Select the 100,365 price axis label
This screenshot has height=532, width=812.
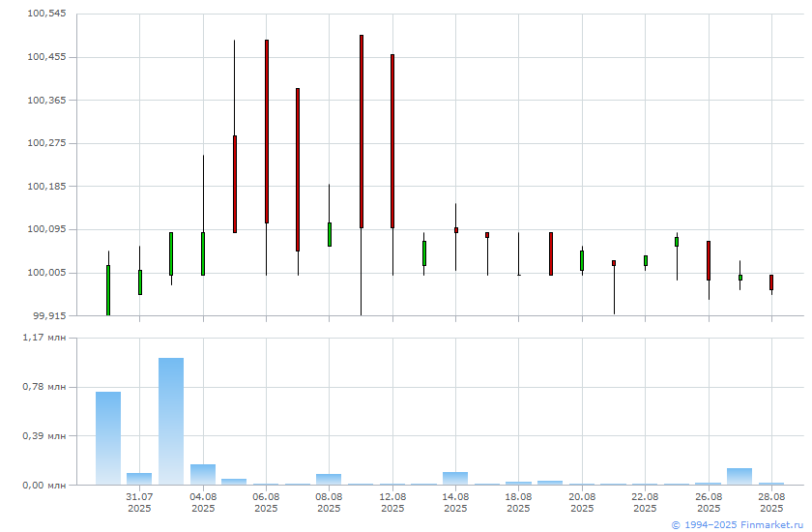pyautogui.click(x=46, y=100)
